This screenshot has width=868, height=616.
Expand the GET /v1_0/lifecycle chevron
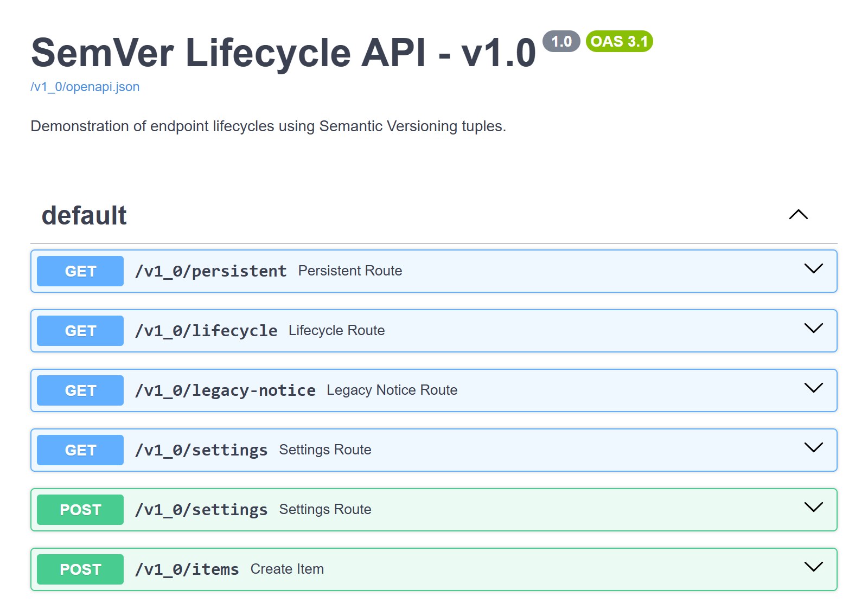(813, 328)
